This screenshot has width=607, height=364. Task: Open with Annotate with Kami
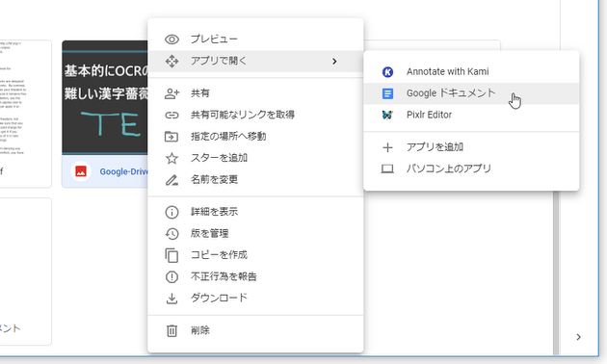471,72
